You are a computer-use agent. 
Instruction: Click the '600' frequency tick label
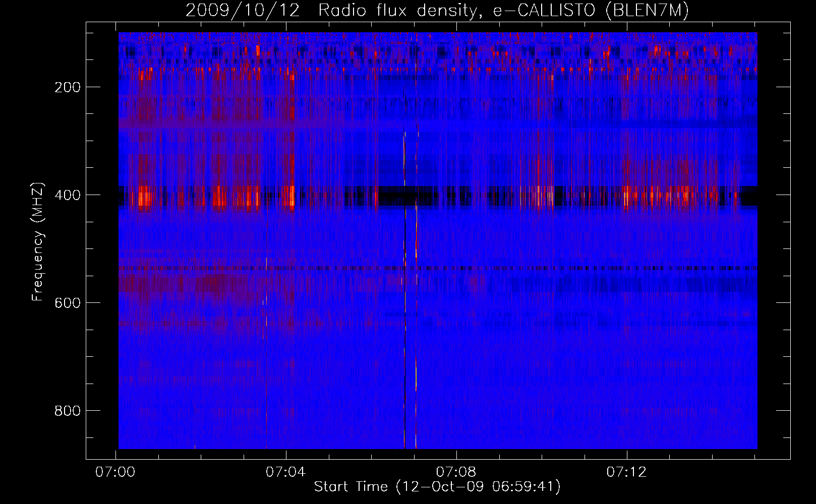pos(68,303)
